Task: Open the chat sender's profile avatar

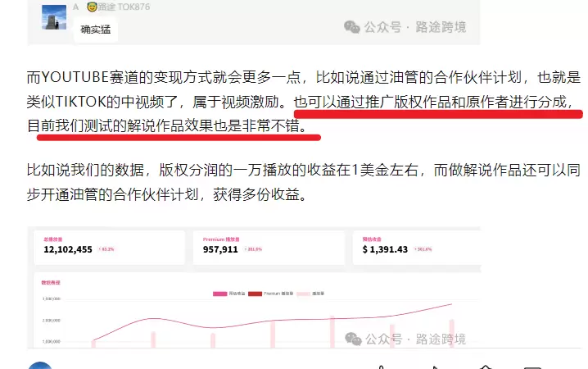Action: 54,17
